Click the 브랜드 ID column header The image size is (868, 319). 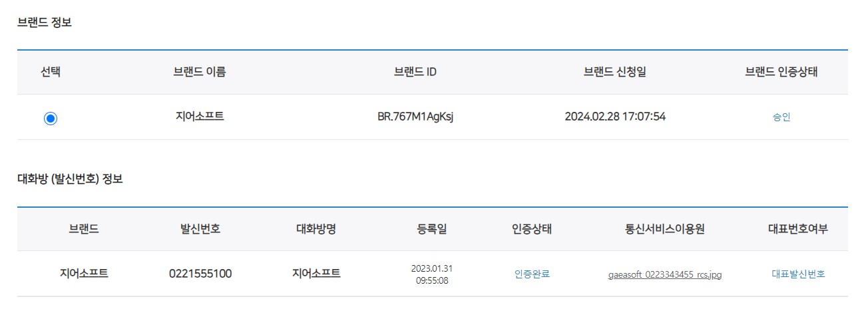pos(415,72)
